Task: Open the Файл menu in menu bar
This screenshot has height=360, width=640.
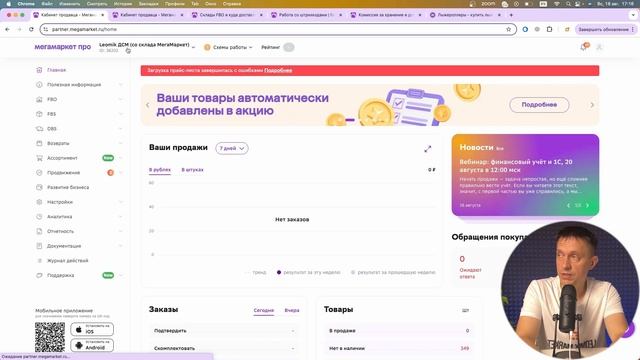Action: [47, 4]
